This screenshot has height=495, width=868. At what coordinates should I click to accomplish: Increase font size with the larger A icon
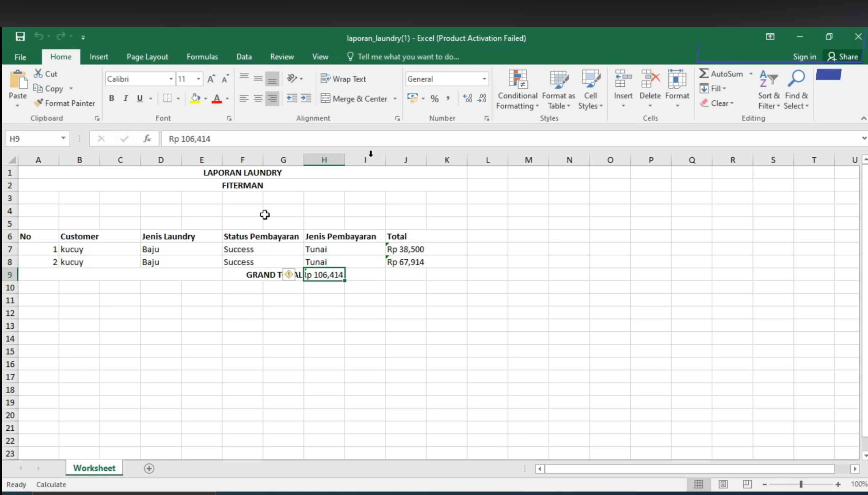[211, 79]
